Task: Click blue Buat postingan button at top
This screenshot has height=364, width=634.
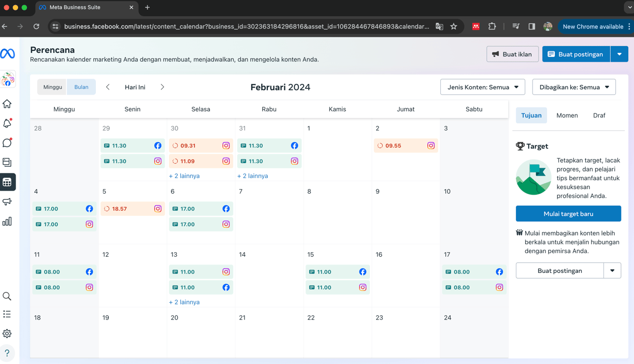Action: click(x=576, y=54)
